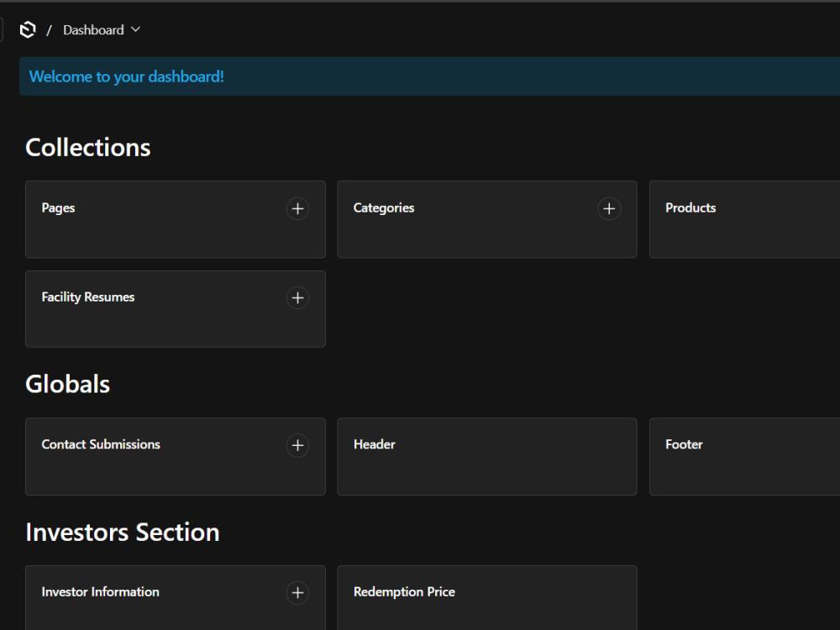Add a Contact Submissions entry via plus icon
The height and width of the screenshot is (630, 840).
point(298,445)
